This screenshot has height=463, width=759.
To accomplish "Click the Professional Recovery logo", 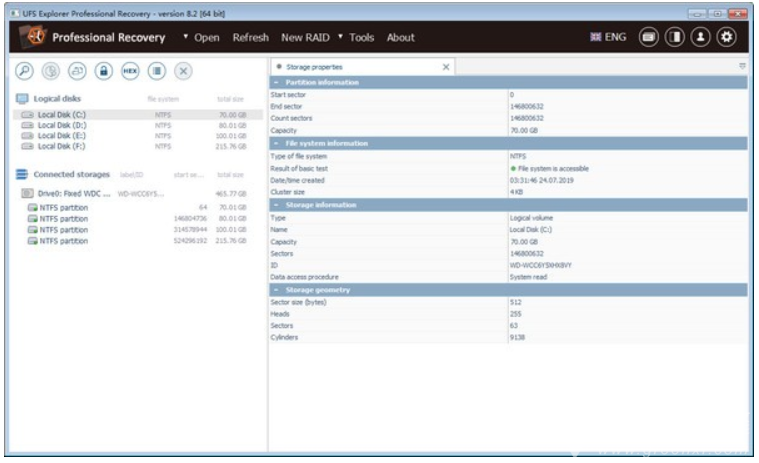I will click(x=34, y=36).
